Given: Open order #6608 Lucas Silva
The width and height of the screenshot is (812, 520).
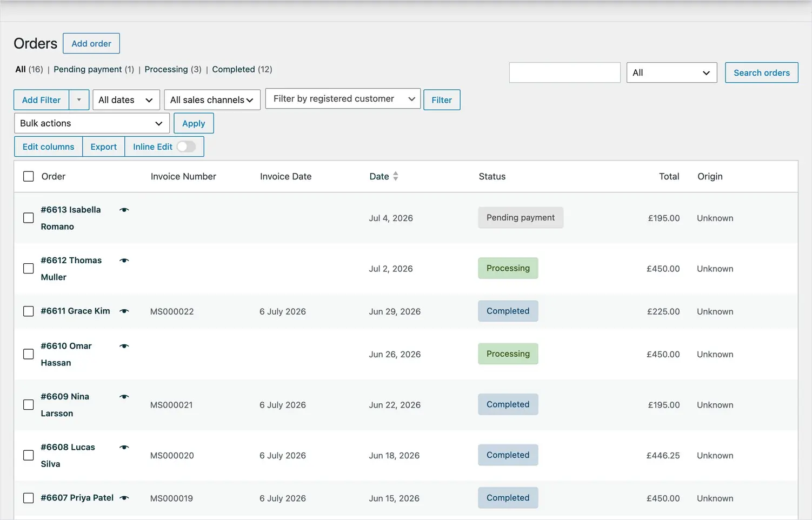Looking at the screenshot, I should click(68, 455).
